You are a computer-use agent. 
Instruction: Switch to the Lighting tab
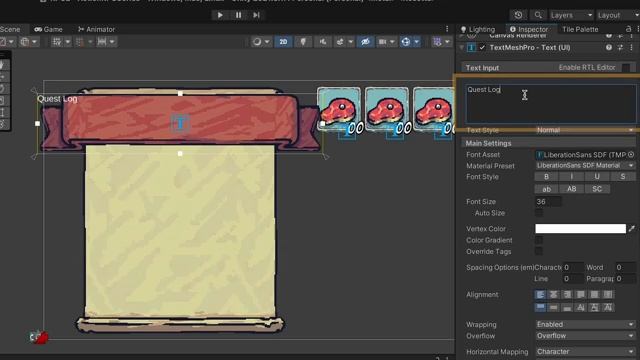click(478, 29)
